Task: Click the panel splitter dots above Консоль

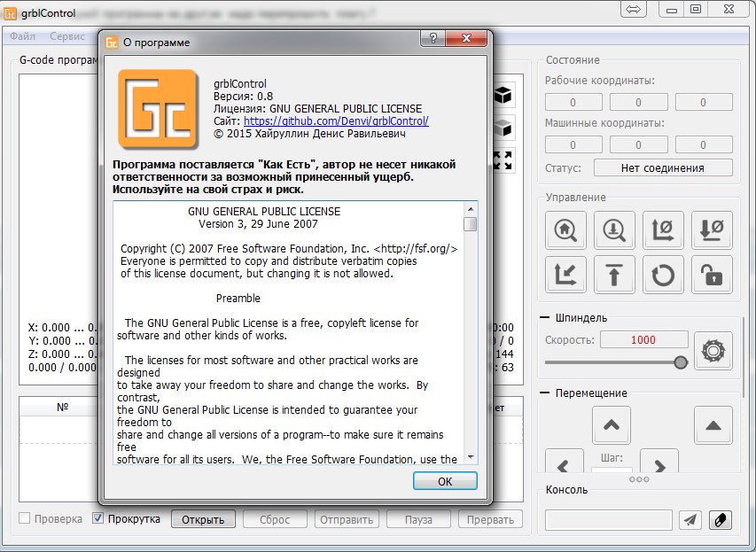Action: coord(639,479)
